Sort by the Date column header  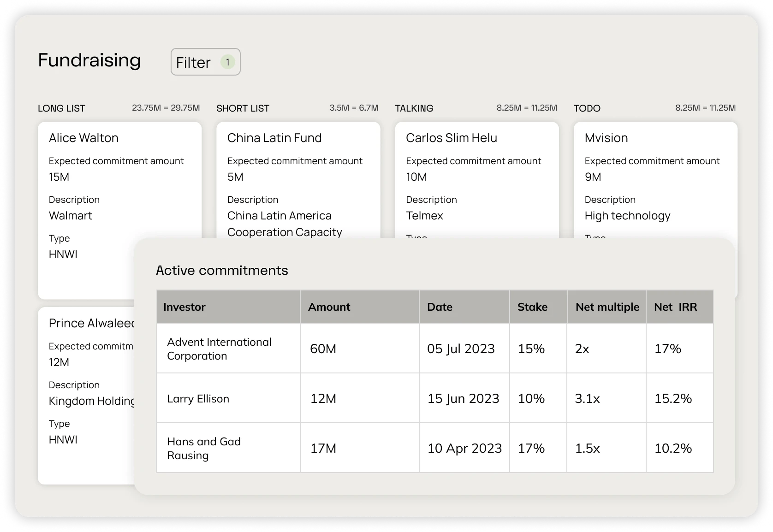coord(440,307)
